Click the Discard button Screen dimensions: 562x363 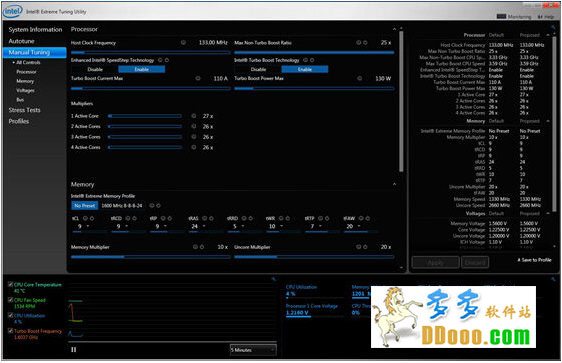(475, 262)
